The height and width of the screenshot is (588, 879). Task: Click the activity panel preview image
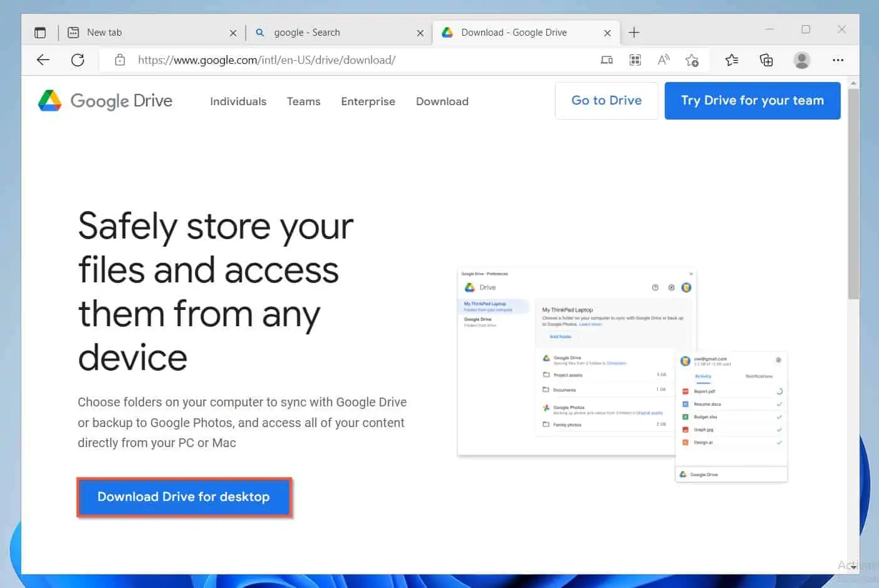tap(731, 417)
